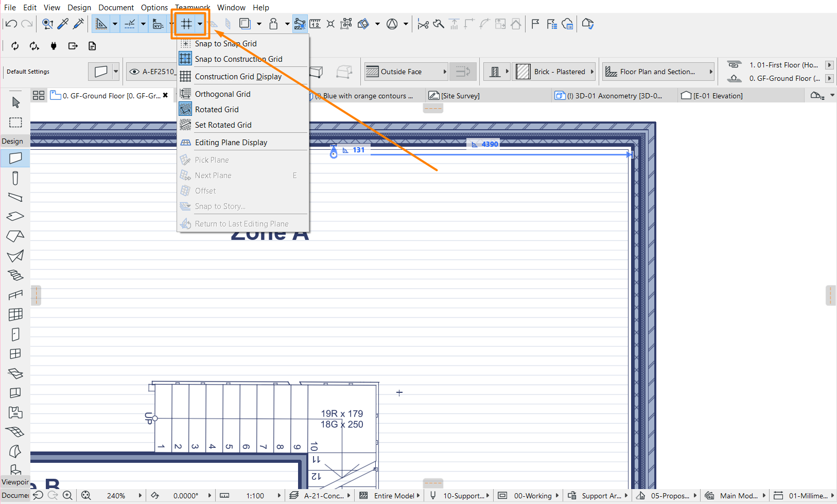Select the Door tool in toolbox
Image resolution: width=837 pixels, height=504 pixels.
[x=15, y=334]
